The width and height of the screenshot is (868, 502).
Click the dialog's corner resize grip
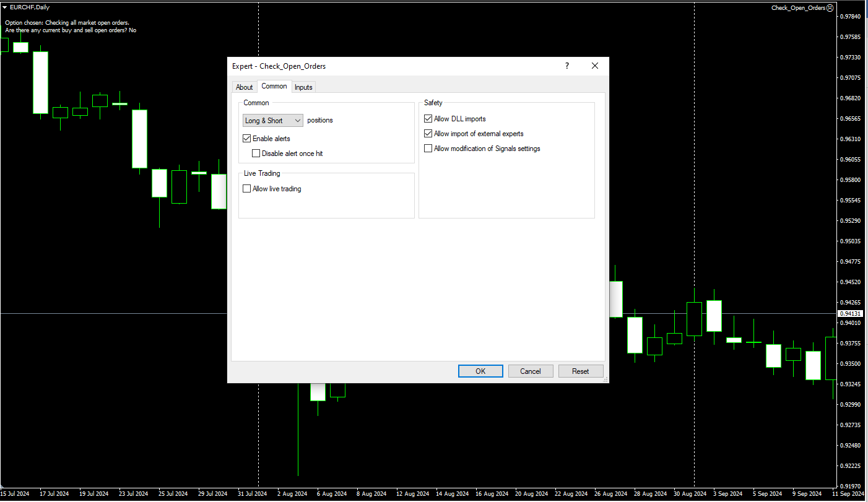tap(605, 379)
